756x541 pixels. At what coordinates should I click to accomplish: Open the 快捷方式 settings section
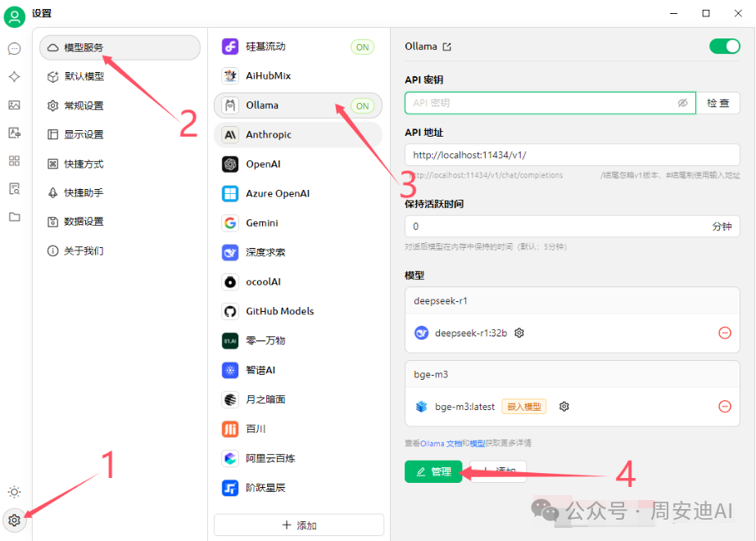(120, 164)
